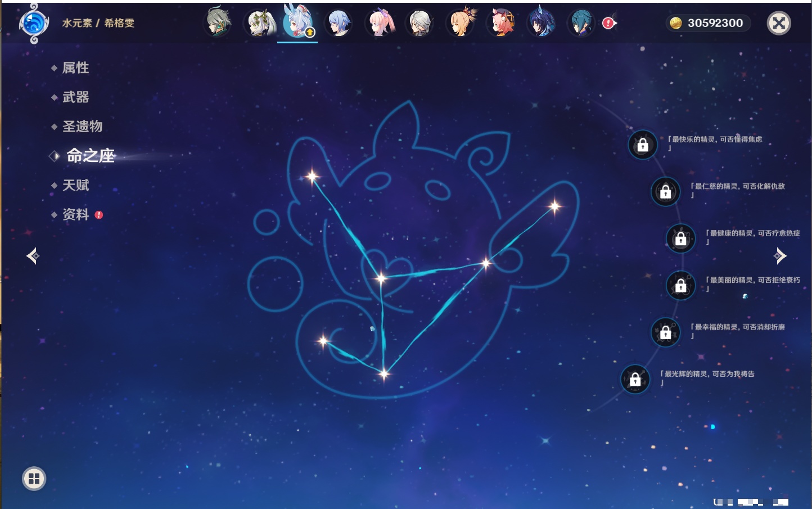Select the 最幸福的精灵 lock icon
The image size is (812, 509).
(x=665, y=332)
